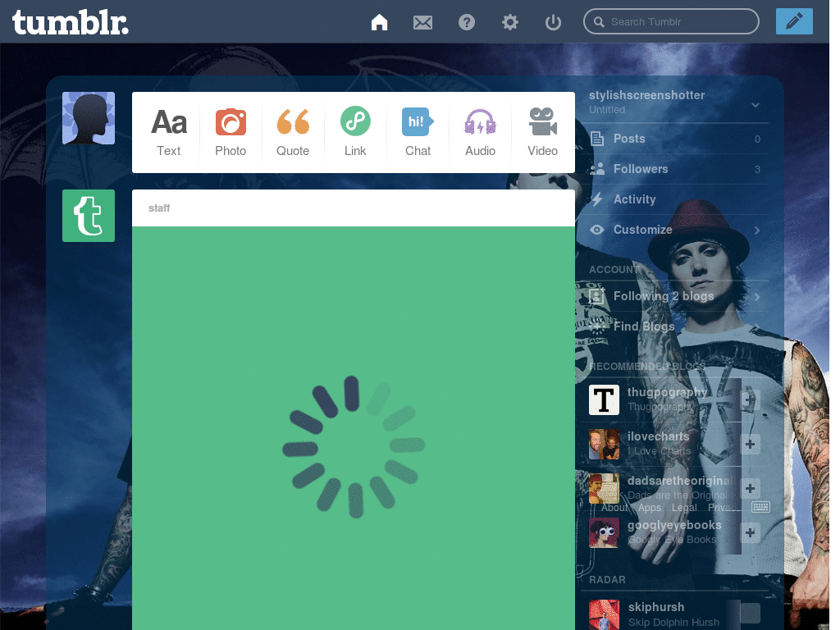Create a new Video post
Image resolution: width=840 pixels, height=630 pixels.
coord(543,132)
